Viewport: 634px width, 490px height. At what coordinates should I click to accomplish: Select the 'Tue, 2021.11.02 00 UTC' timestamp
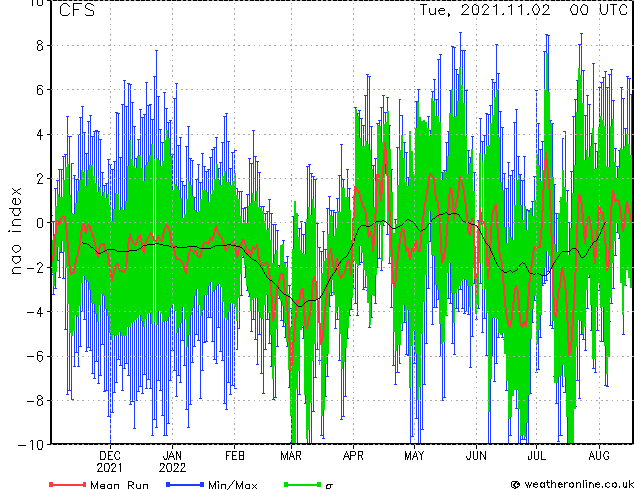(x=524, y=10)
